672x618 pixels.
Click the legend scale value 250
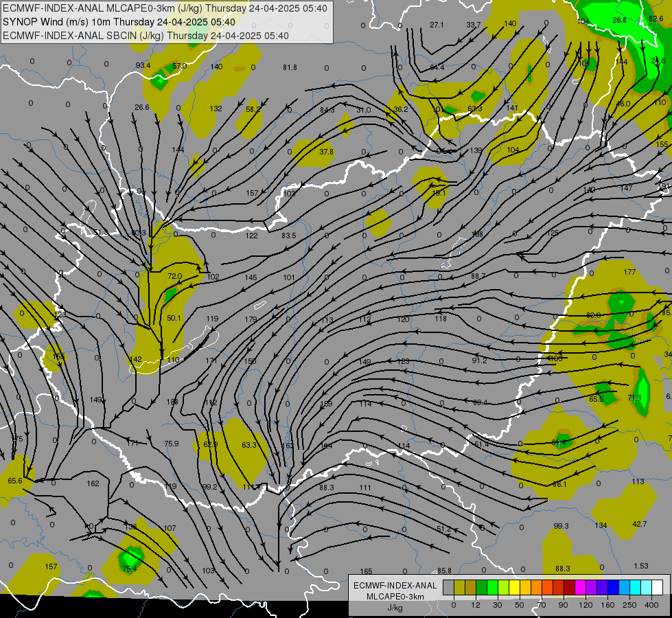coord(629,605)
